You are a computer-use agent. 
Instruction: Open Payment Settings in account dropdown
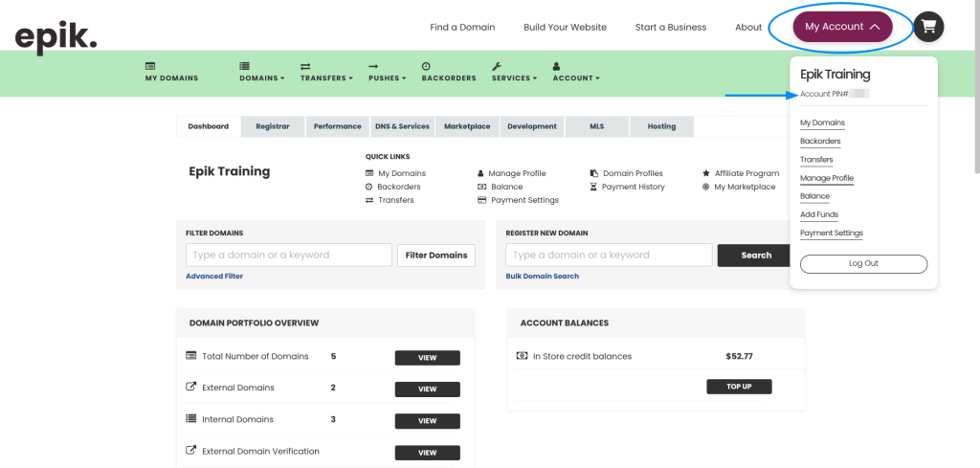point(832,234)
